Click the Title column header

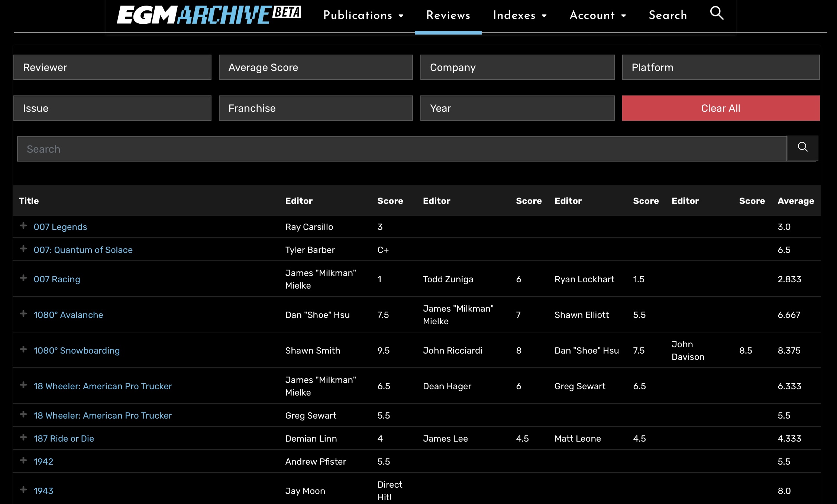click(x=29, y=201)
